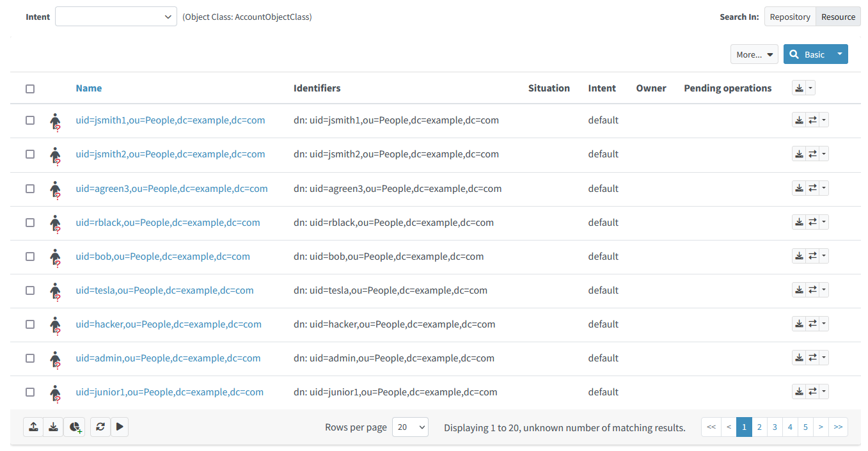868x451 pixels.
Task: Click the download icon in the table header
Action: (x=800, y=88)
